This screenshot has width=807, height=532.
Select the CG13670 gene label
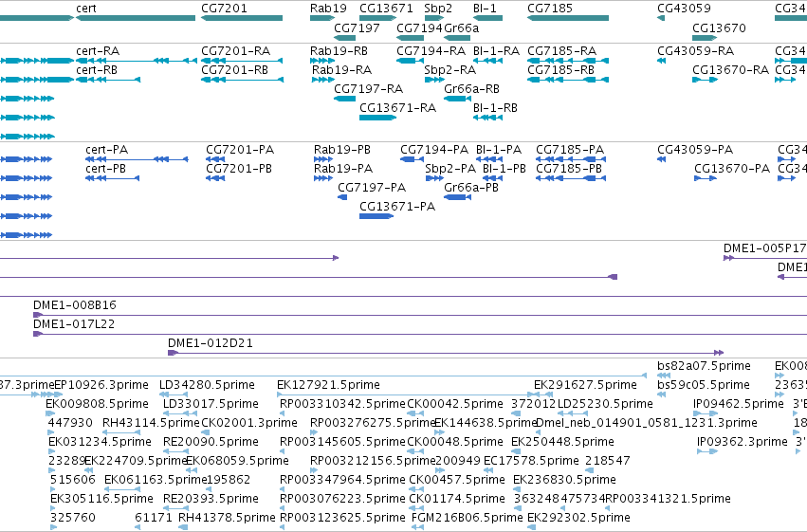coord(719,28)
